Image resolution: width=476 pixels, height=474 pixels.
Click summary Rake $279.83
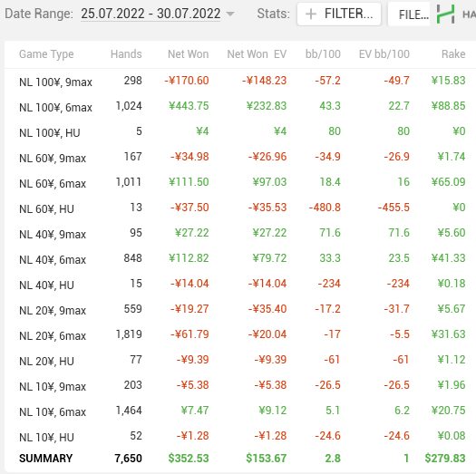pyautogui.click(x=445, y=459)
